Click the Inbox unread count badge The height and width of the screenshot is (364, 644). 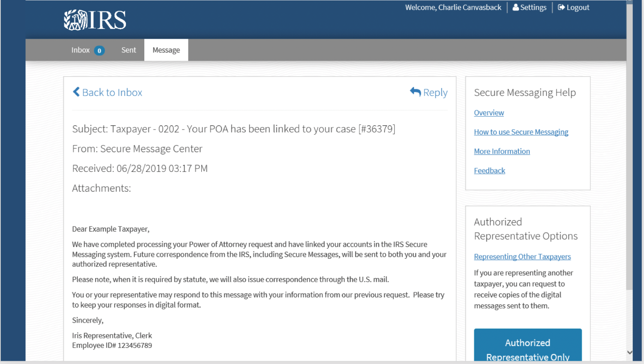point(99,50)
